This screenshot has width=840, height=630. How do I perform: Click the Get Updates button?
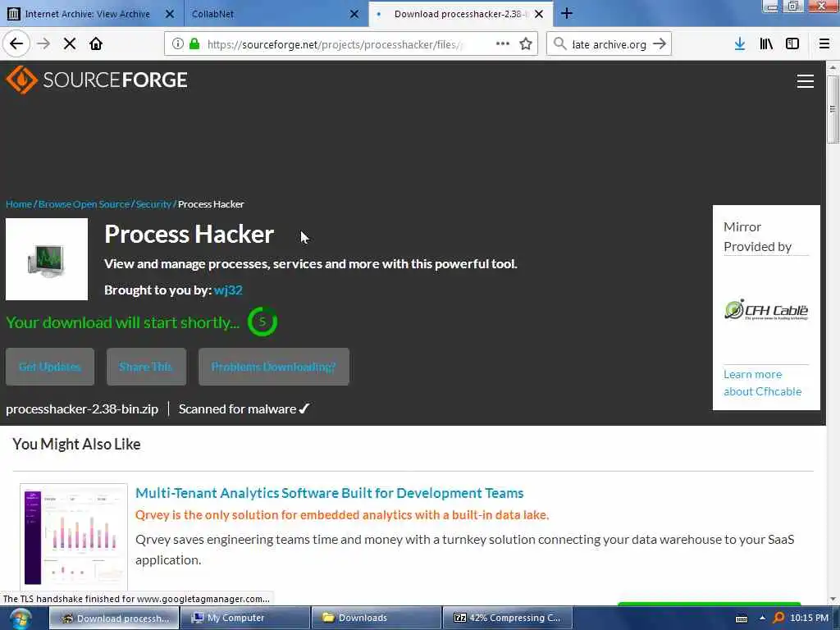[50, 367]
